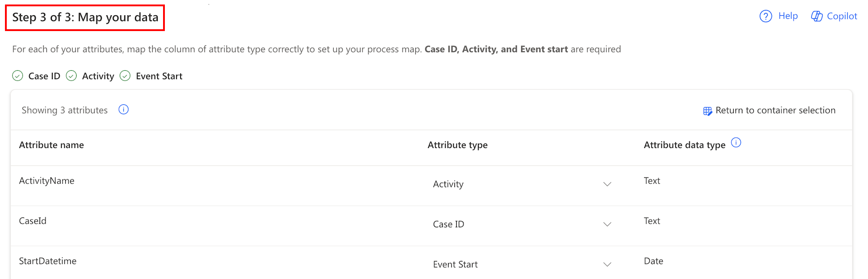The image size is (868, 279).
Task: Select the ActivityName attribute row
Action: (432, 186)
